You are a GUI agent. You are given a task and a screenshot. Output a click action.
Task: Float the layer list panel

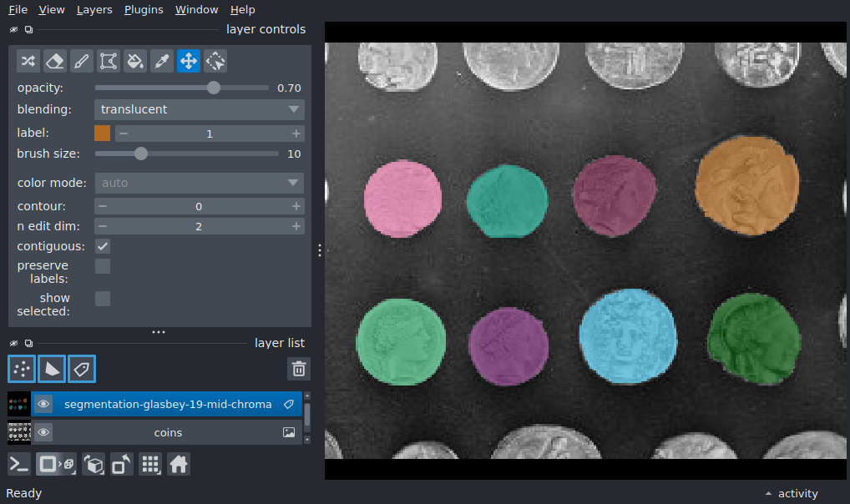(28, 343)
